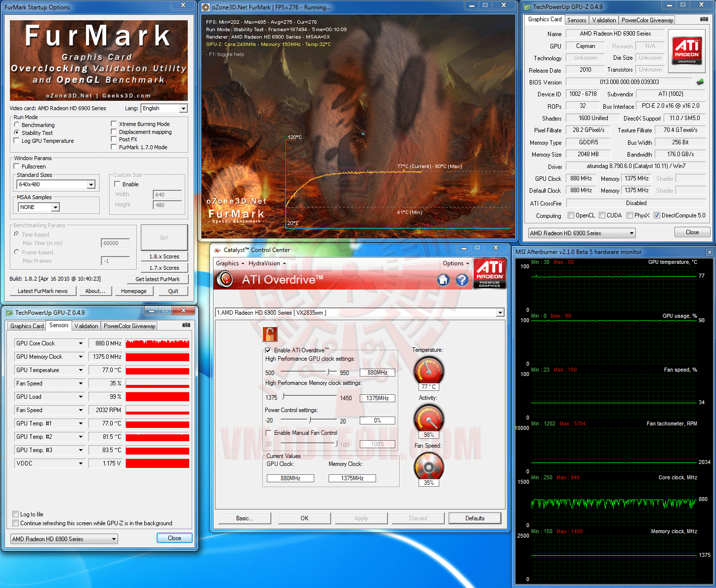Click the 1.8.x Scores button
716x588 pixels.
tap(164, 256)
